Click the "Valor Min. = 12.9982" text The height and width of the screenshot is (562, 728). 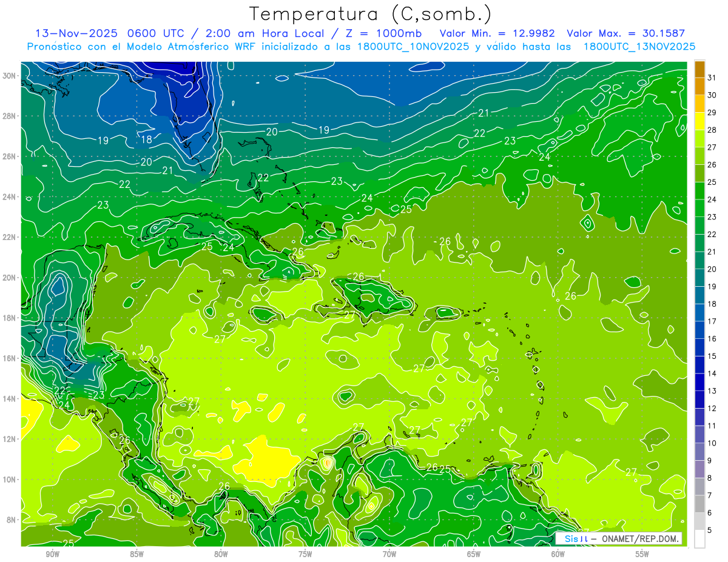click(497, 33)
